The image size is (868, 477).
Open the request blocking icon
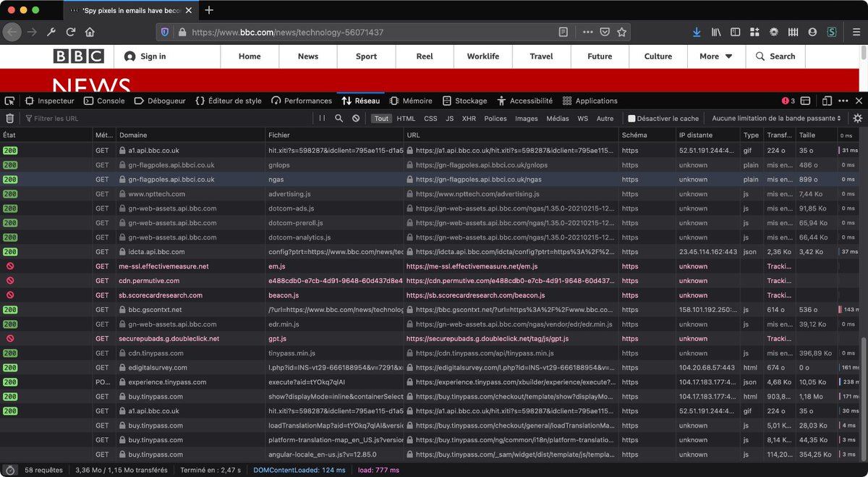pos(356,118)
